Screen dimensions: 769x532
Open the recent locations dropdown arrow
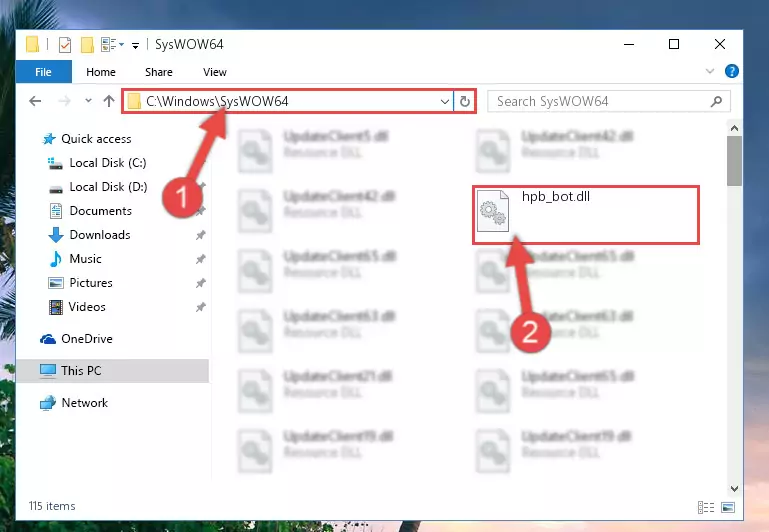pyautogui.click(x=88, y=101)
